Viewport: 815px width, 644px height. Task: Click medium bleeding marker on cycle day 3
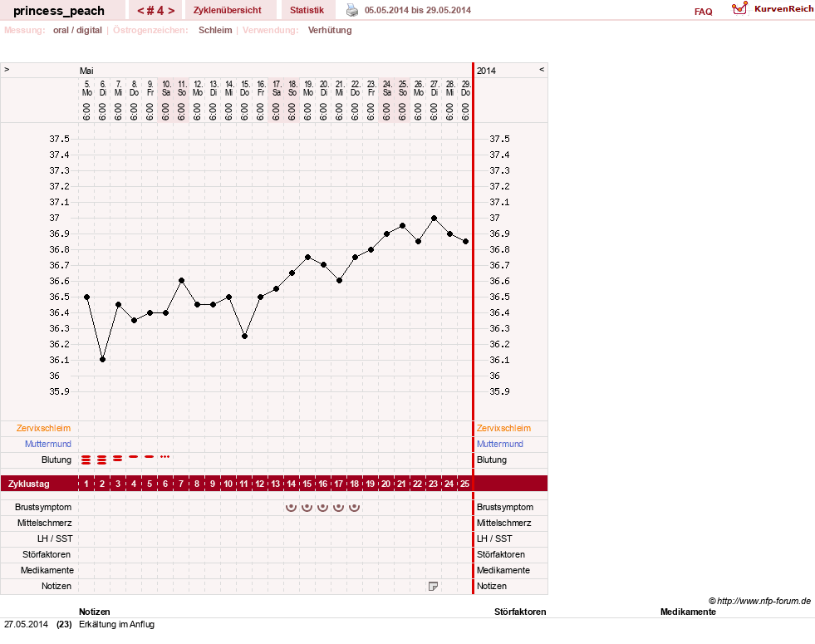coord(118,458)
